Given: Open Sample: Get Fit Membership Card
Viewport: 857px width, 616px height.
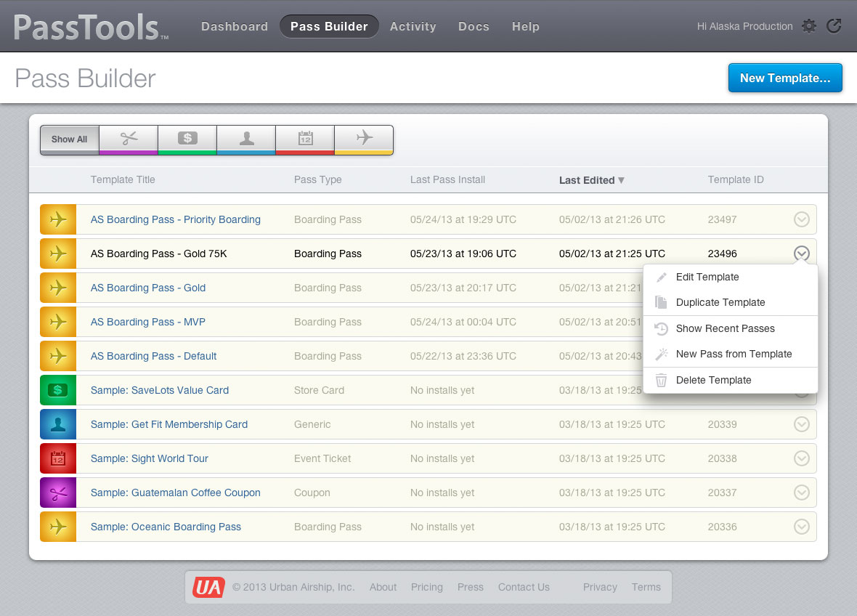Looking at the screenshot, I should pos(169,425).
